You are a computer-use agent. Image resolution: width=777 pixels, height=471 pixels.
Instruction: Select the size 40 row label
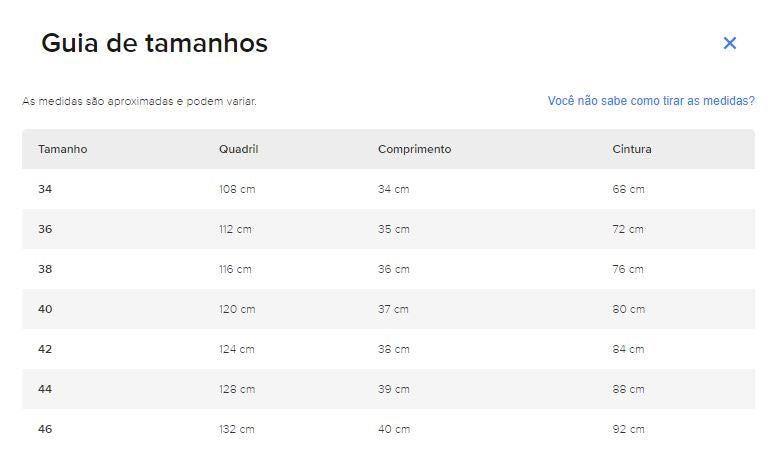pyautogui.click(x=45, y=309)
